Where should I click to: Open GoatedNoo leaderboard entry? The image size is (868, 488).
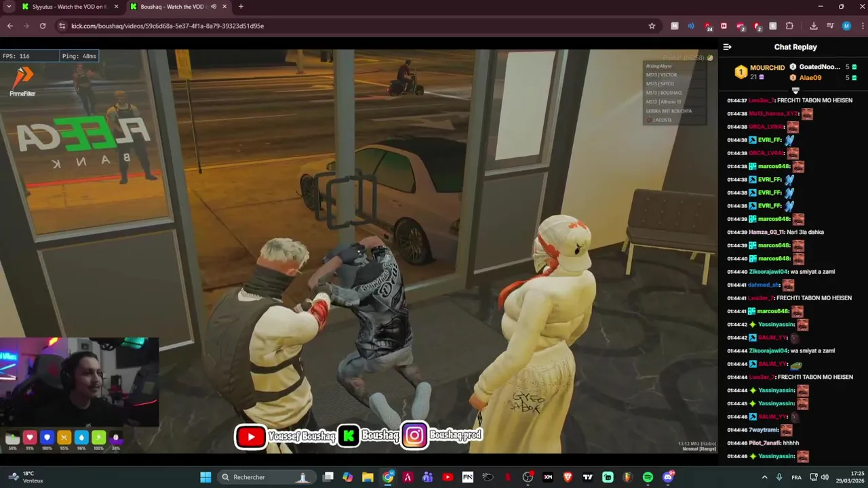point(823,67)
